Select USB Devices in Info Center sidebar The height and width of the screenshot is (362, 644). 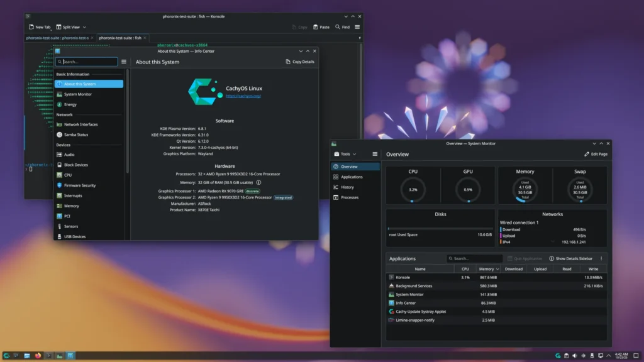[89, 236]
